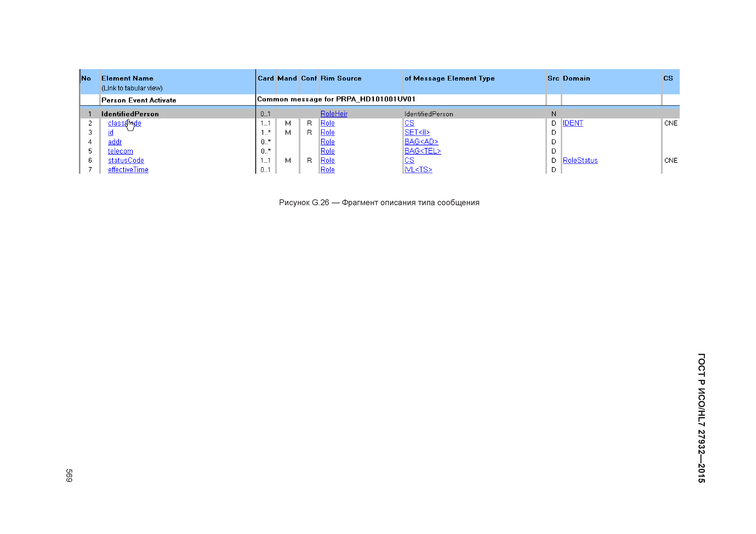This screenshot has height=534, width=756.
Task: Click the Domain column header
Action: (x=576, y=78)
